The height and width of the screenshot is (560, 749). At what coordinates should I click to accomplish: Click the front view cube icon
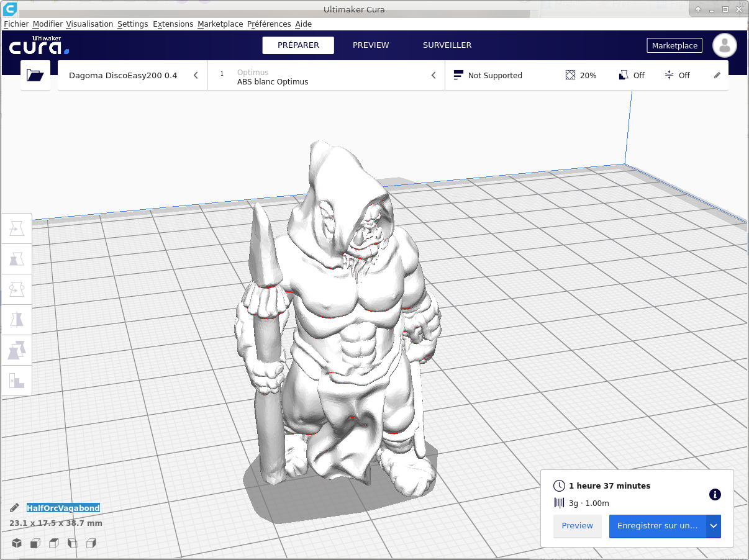(35, 543)
